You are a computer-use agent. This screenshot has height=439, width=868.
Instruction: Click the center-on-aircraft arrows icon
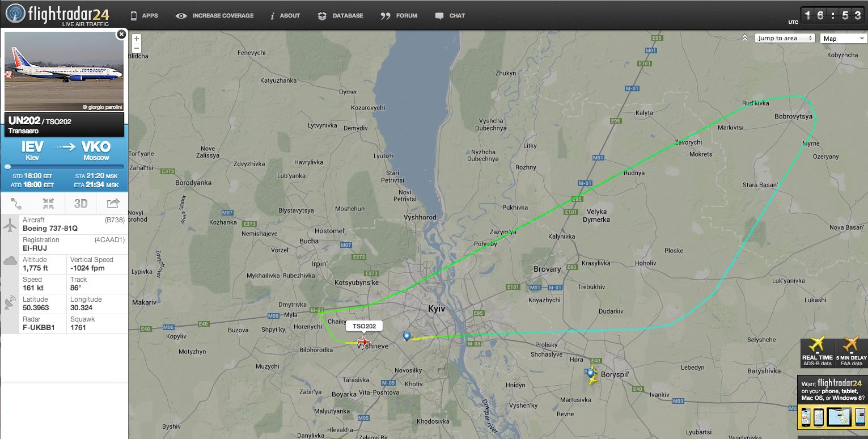click(x=49, y=203)
